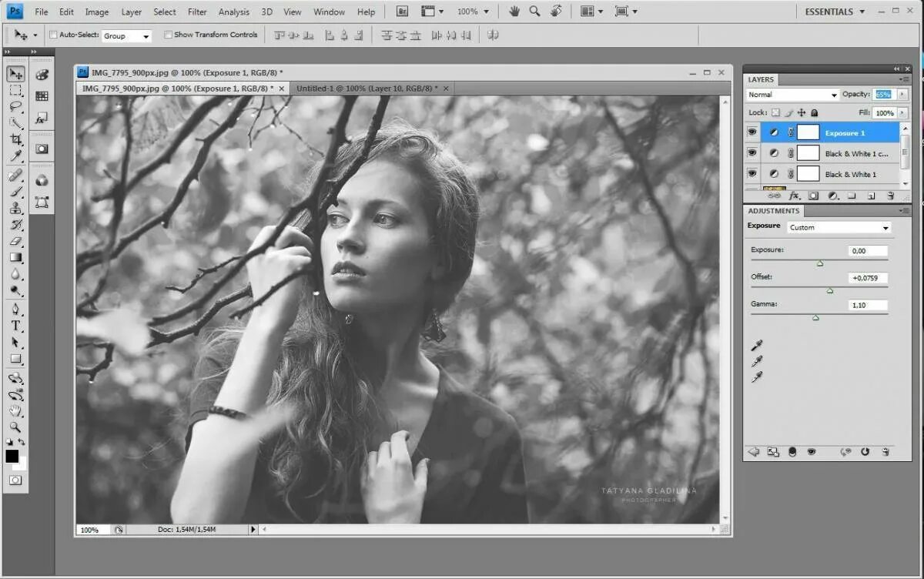The height and width of the screenshot is (579, 924).
Task: Select the Rectangle shape tool
Action: click(15, 359)
